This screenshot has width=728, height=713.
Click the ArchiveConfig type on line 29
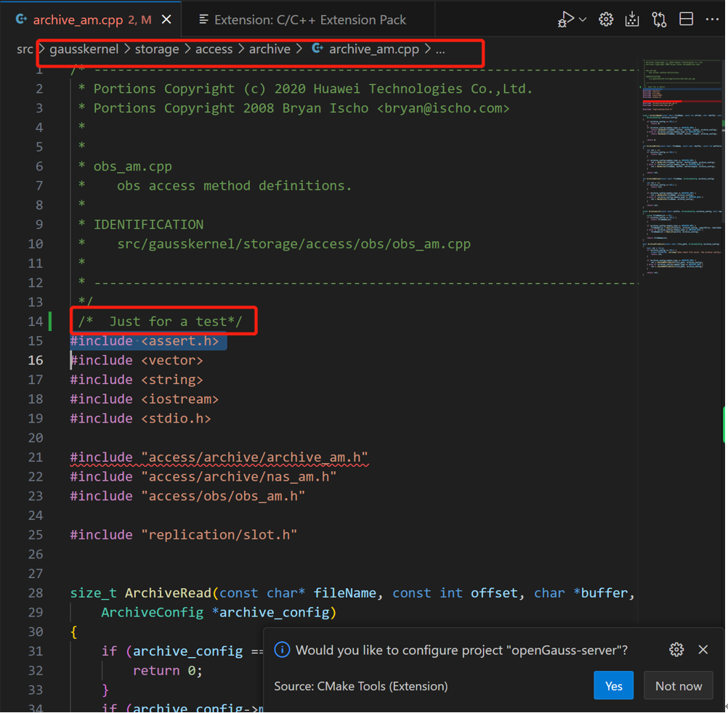153,613
